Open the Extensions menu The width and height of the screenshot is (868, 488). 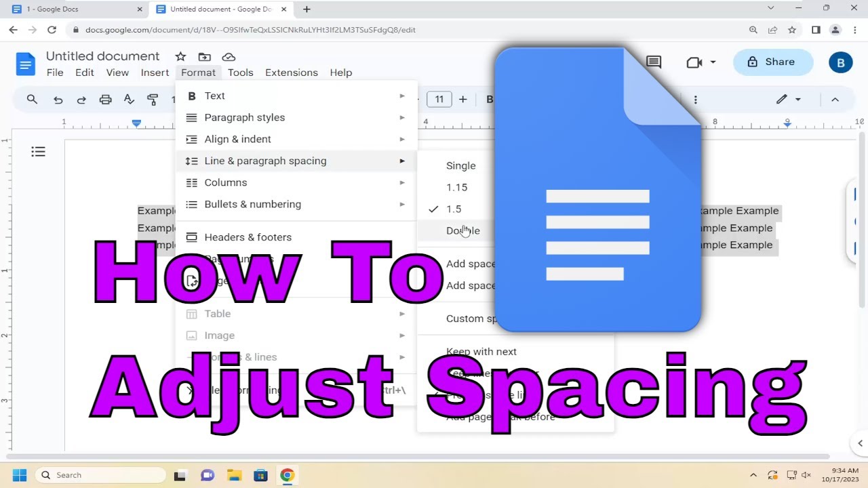[292, 73]
